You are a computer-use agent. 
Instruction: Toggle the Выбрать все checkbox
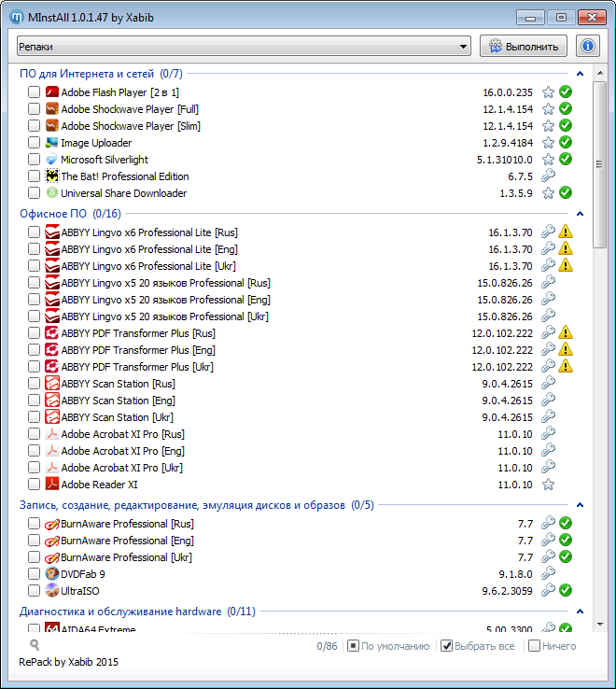446,646
